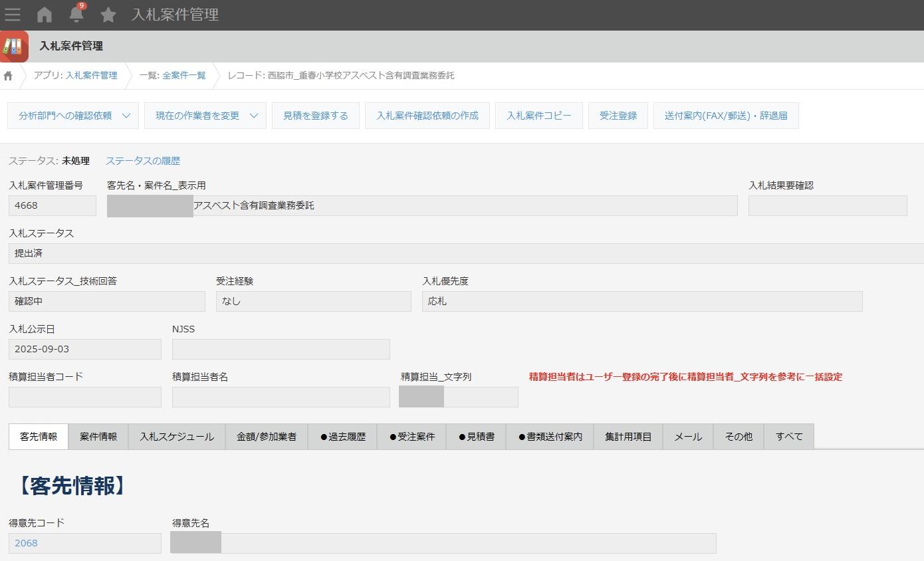Image resolution: width=924 pixels, height=561 pixels.
Task: Click the breadcrumb home icon
Action: coord(9,76)
